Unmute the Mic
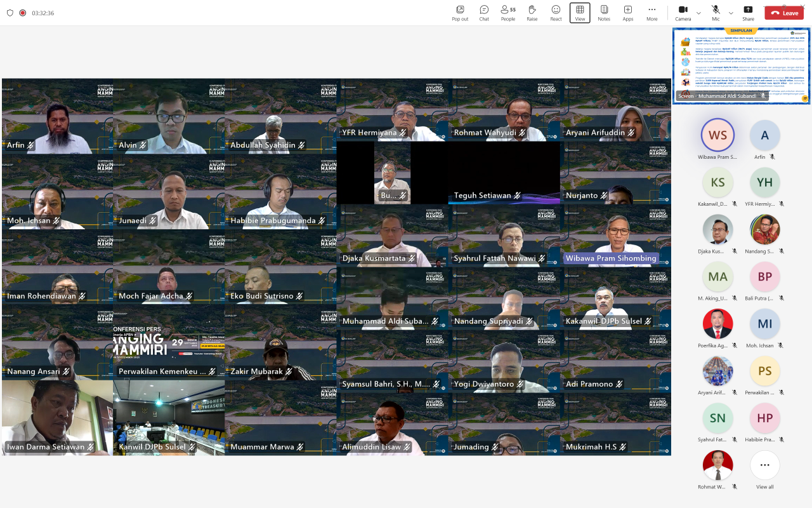 point(716,13)
